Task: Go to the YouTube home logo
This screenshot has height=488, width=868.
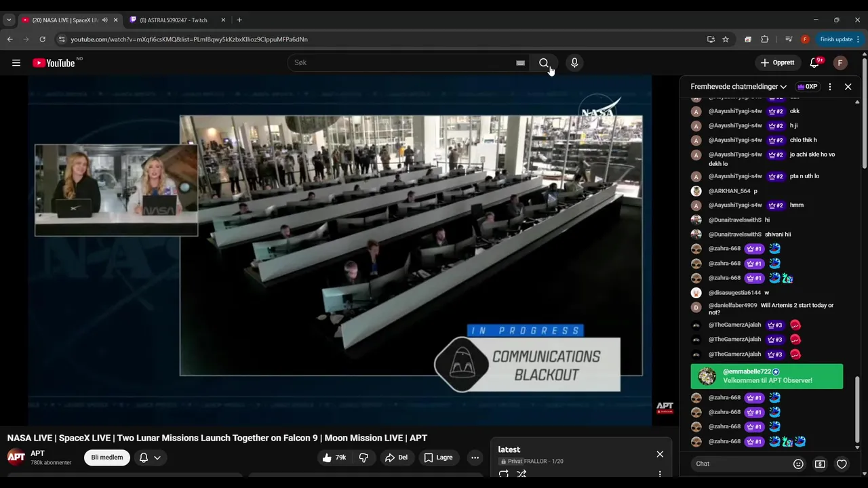Action: [54, 63]
